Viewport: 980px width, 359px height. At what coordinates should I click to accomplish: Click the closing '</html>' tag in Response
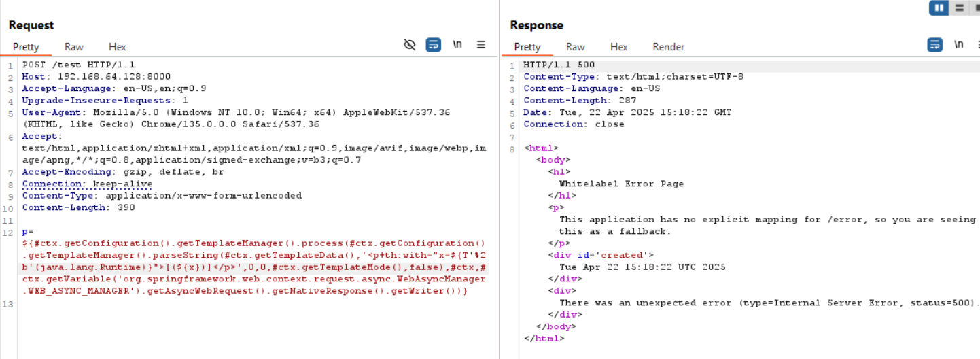coord(544,338)
